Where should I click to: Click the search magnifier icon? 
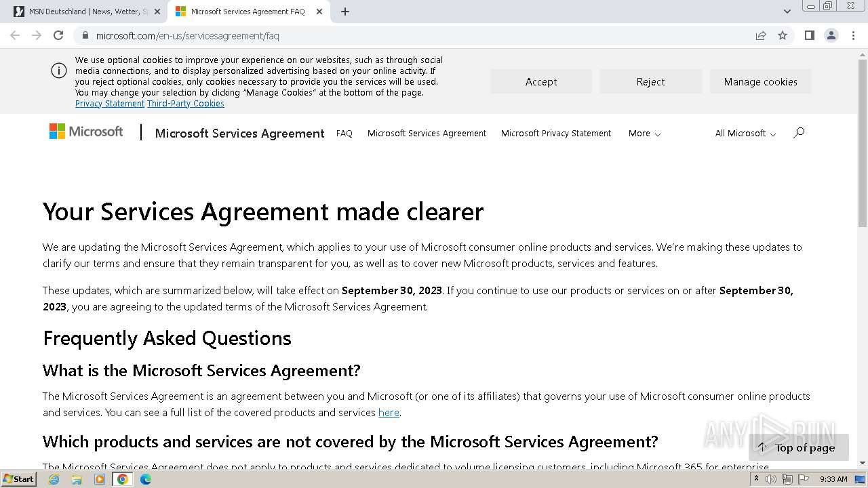(799, 133)
